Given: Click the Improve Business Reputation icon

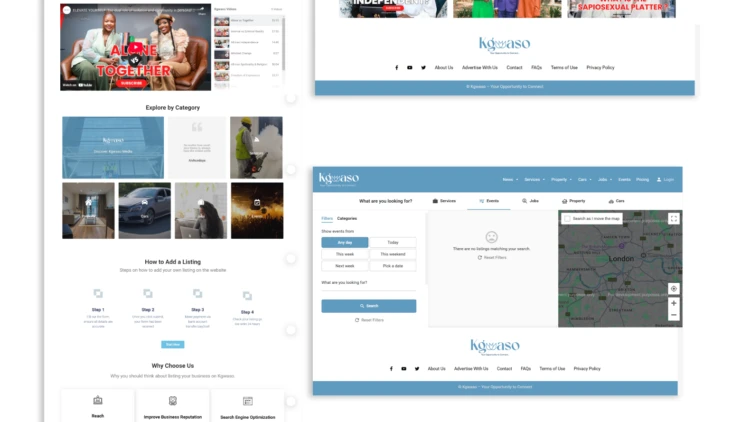Looking at the screenshot, I should click(173, 400).
